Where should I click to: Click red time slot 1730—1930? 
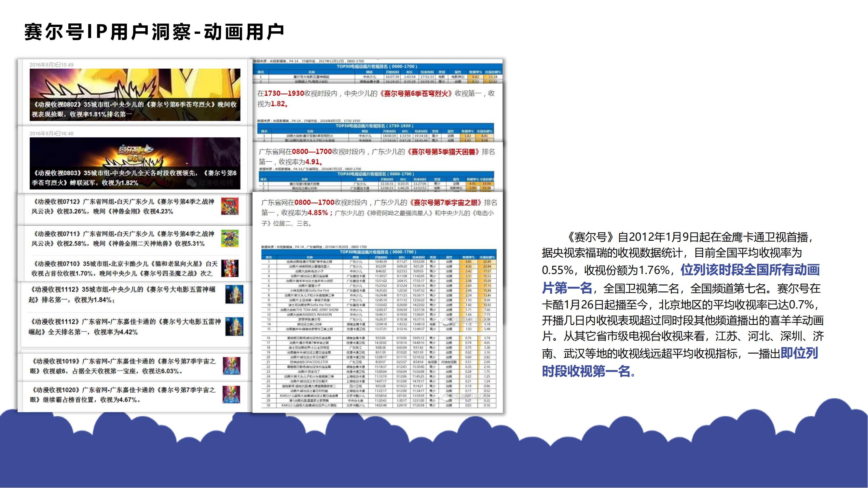tap(284, 93)
